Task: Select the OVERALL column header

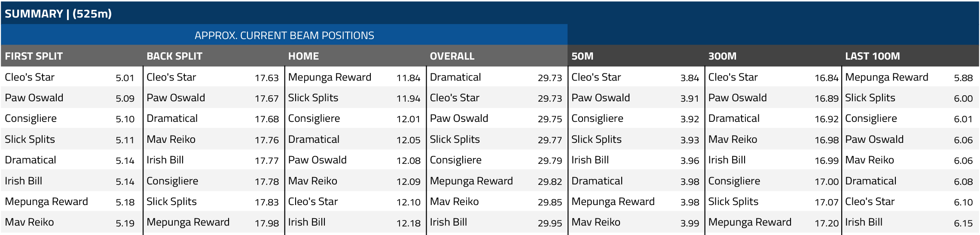Action: (x=452, y=56)
